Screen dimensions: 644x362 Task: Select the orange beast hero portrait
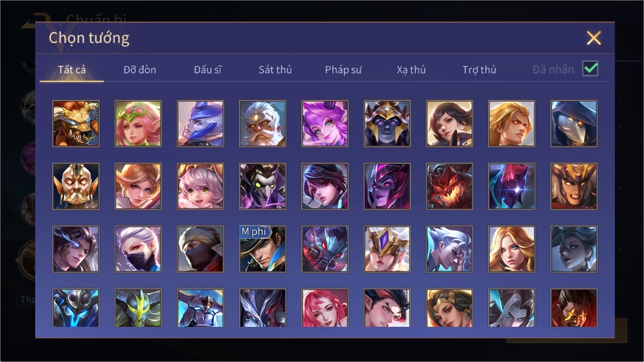click(76, 124)
